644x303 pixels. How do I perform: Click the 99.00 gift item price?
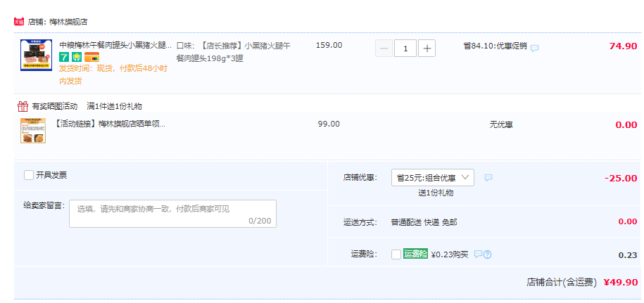click(329, 124)
